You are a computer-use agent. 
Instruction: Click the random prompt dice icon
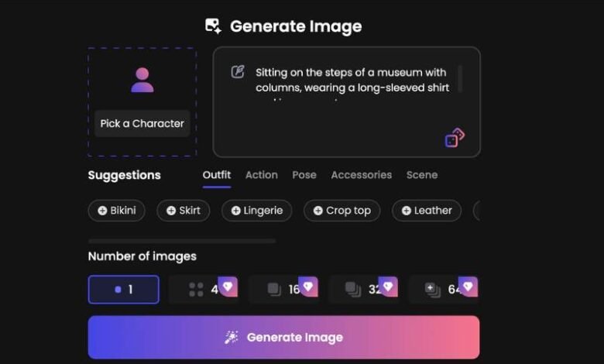click(455, 138)
